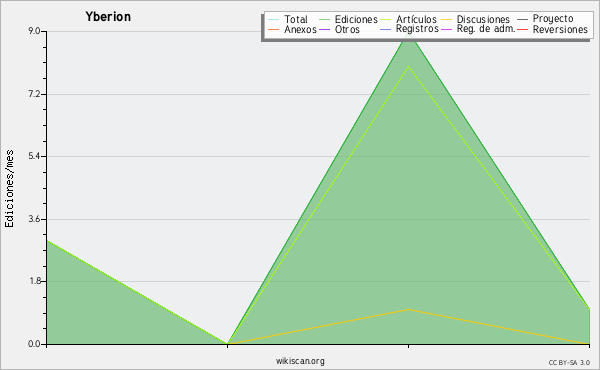Image resolution: width=600 pixels, height=370 pixels.
Task: Click the wikiscan.org caption
Action: click(x=300, y=361)
